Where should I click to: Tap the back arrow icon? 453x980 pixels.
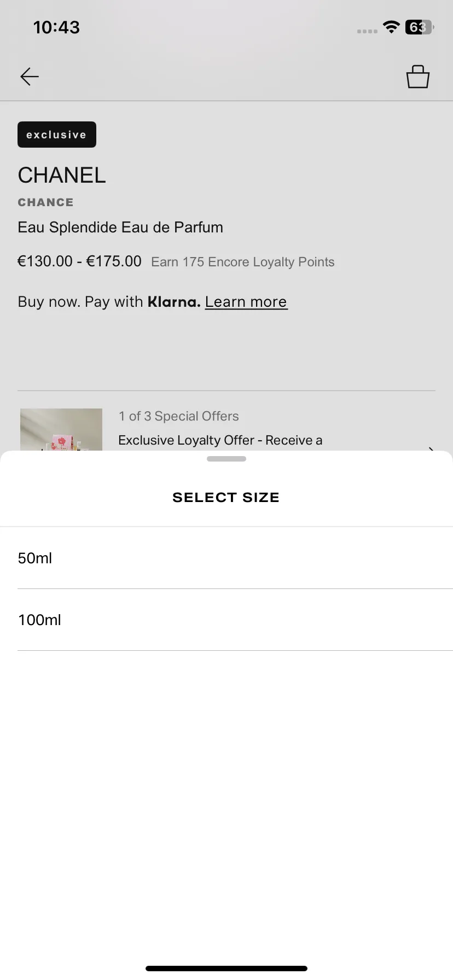[x=30, y=77]
